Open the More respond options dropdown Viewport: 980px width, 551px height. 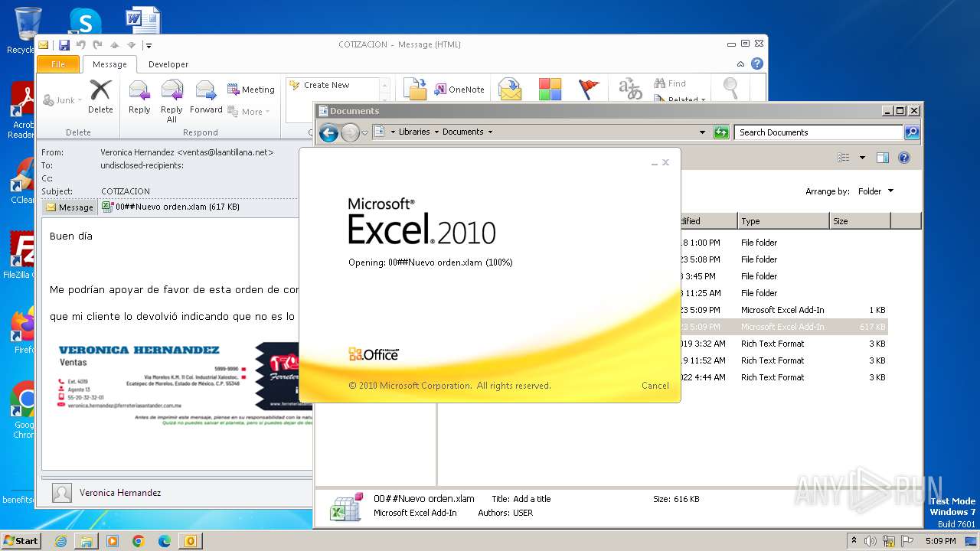point(249,112)
